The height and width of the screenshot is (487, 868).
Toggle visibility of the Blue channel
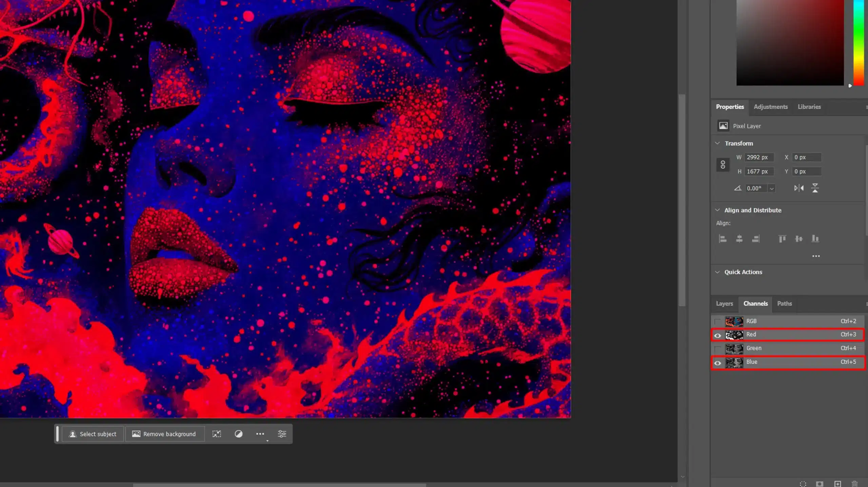pyautogui.click(x=718, y=362)
